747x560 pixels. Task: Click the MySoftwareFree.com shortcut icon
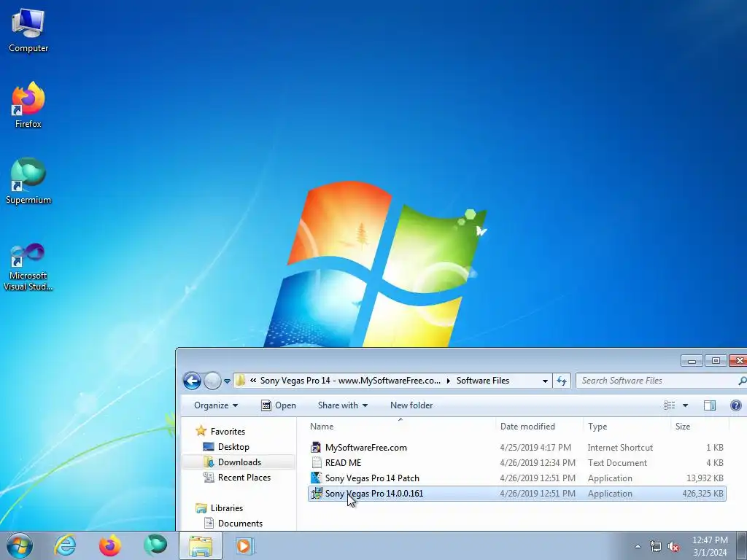pos(316,447)
